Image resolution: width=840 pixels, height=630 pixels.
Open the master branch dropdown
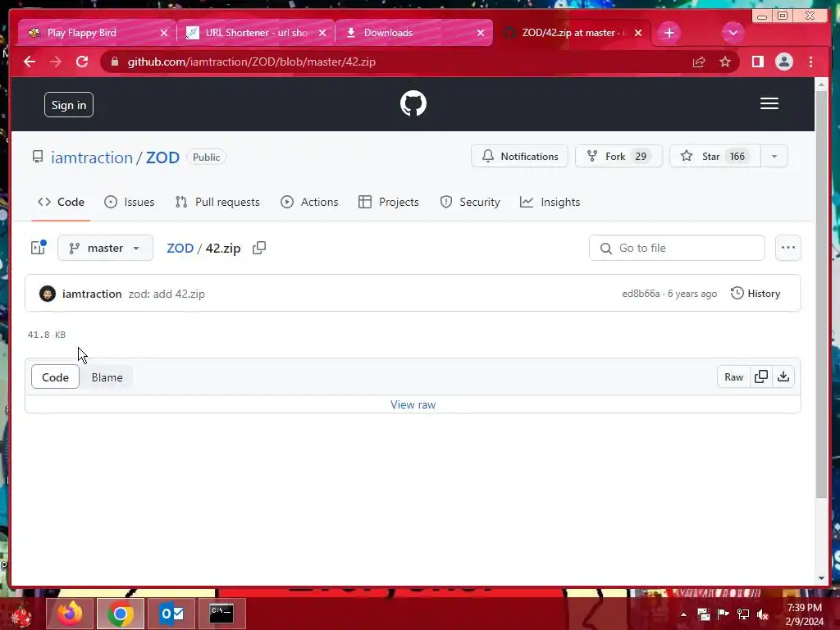click(x=105, y=248)
